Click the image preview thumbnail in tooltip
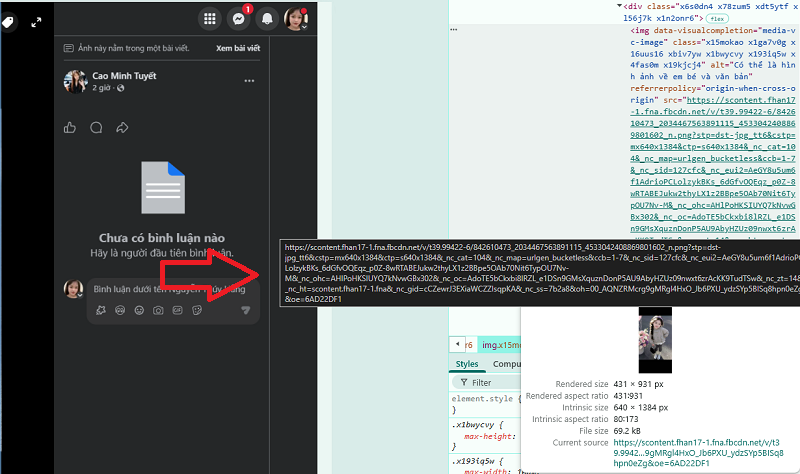800x474 pixels. [x=655, y=340]
